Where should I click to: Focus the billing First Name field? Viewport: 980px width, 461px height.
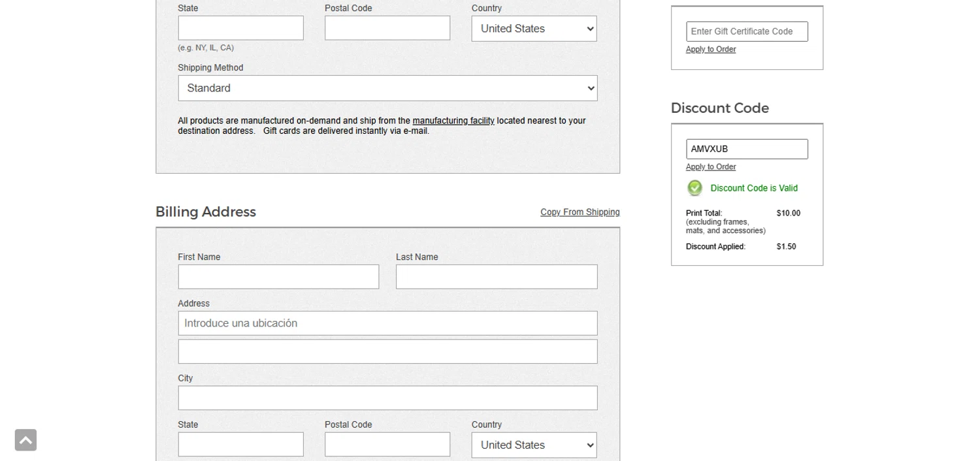point(278,277)
